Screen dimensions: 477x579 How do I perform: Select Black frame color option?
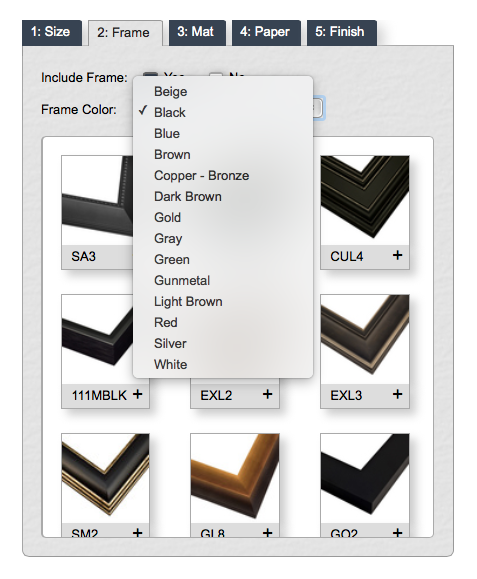point(223,112)
